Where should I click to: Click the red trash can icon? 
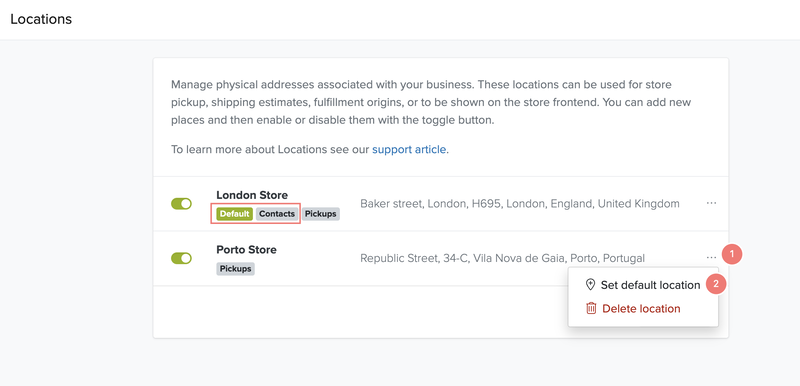tap(591, 308)
